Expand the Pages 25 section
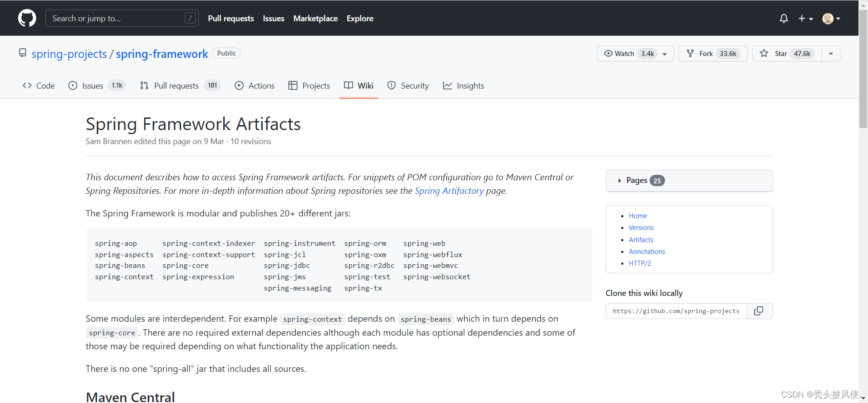868x403 pixels. point(689,181)
